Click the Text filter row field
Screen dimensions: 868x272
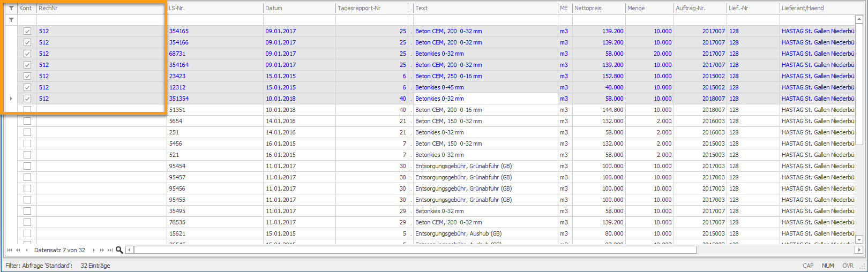click(485, 20)
